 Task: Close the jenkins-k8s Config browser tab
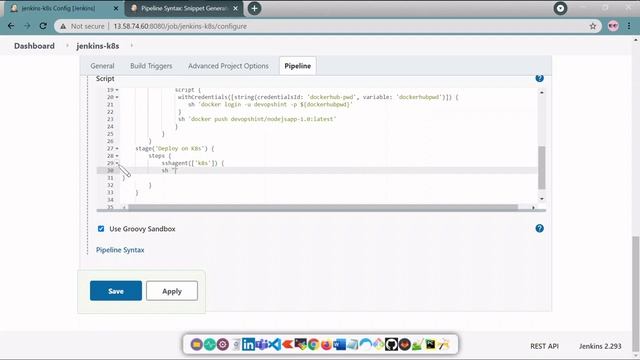[116, 8]
